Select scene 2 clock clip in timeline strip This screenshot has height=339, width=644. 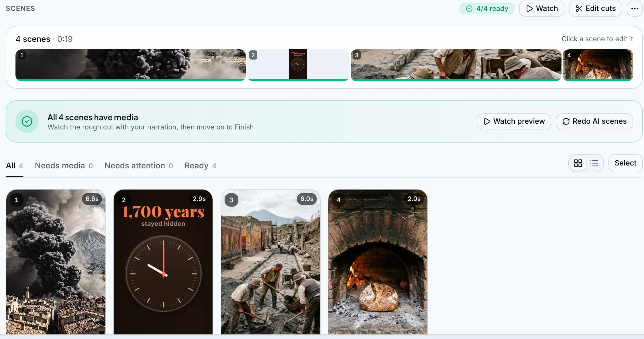tap(298, 65)
